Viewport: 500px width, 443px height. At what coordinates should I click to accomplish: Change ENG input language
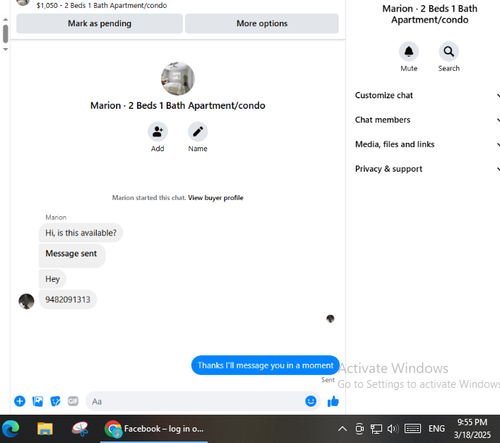436,429
